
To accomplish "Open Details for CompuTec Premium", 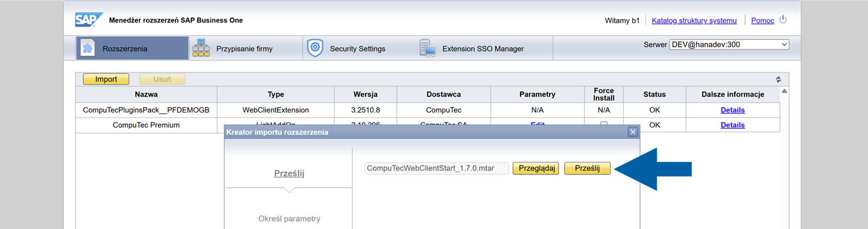I will (x=732, y=125).
